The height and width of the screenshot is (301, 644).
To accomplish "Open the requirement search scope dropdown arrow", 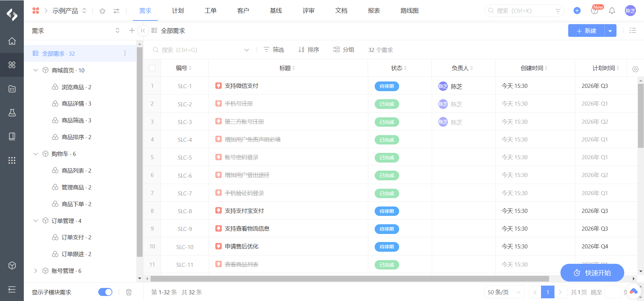I will pos(247,50).
